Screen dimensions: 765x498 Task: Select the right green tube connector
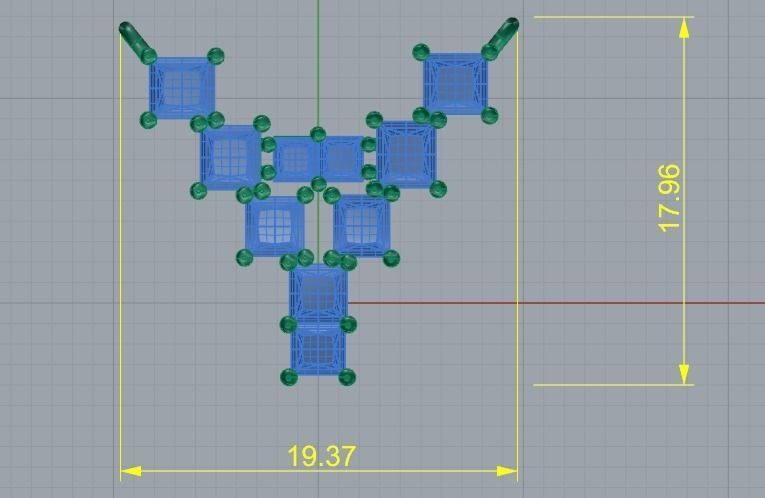(501, 38)
